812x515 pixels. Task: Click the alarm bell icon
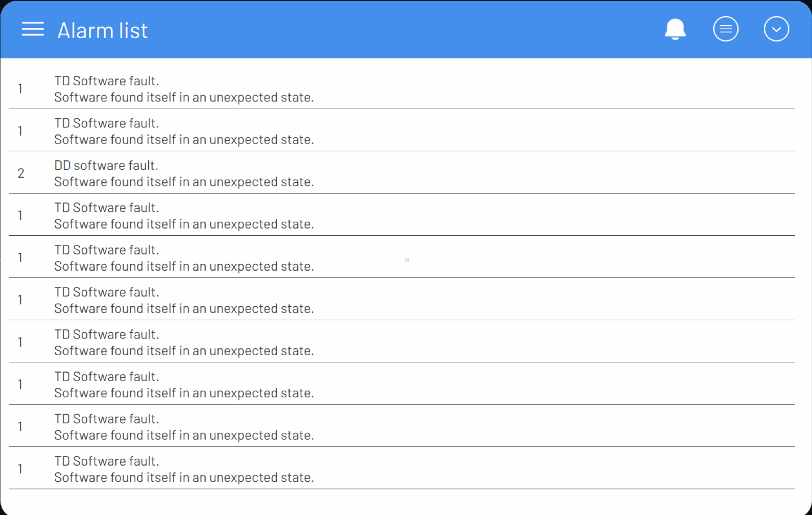pos(675,29)
